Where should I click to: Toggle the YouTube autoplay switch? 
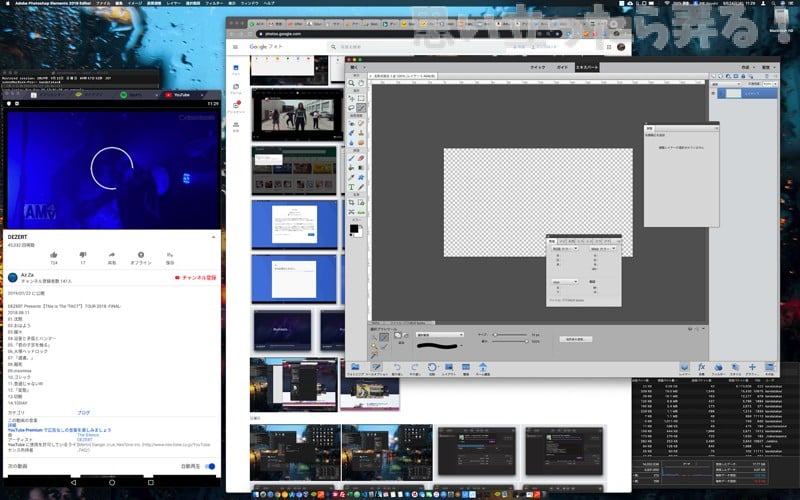point(210,466)
